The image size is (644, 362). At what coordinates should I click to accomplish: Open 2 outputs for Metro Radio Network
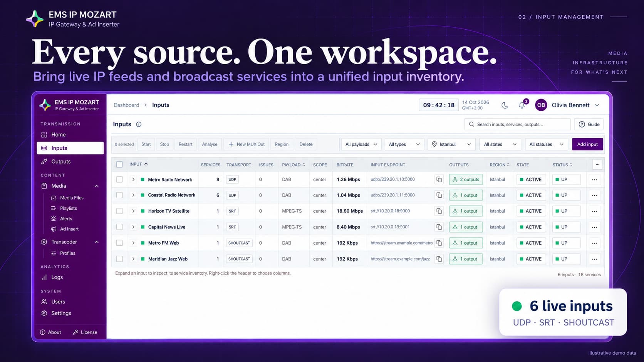point(466,179)
